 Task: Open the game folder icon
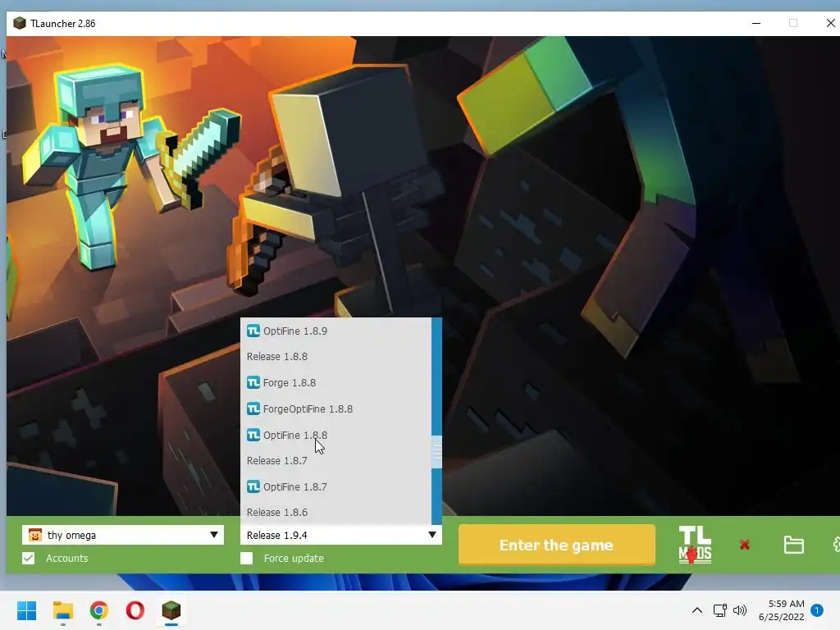(793, 545)
